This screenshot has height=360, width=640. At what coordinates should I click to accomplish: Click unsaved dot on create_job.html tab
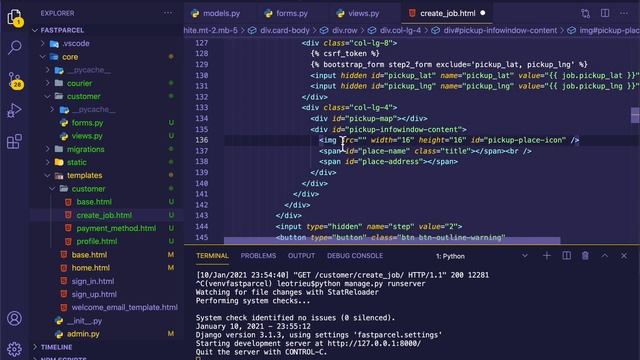[483, 13]
